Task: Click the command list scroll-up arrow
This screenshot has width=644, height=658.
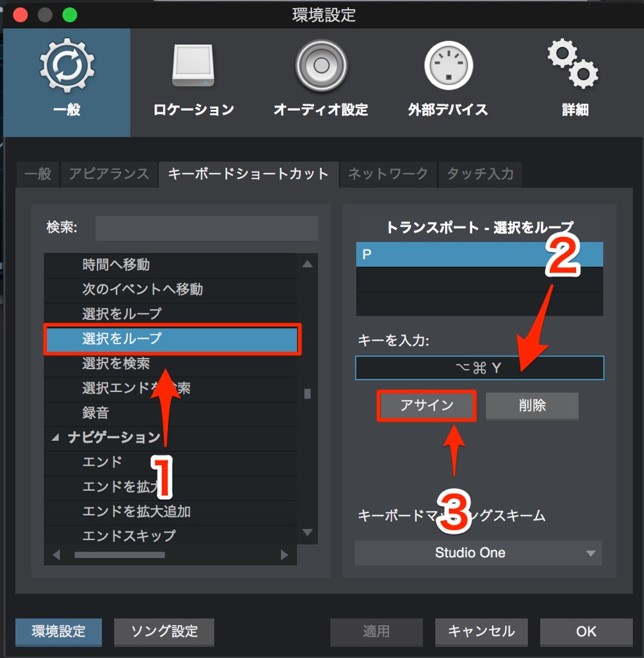Action: [308, 264]
